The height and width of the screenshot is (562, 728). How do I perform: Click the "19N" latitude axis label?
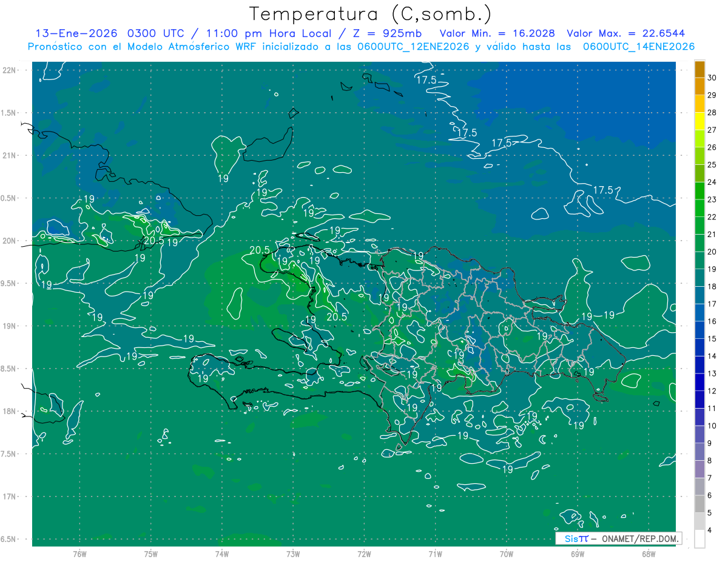[9, 326]
